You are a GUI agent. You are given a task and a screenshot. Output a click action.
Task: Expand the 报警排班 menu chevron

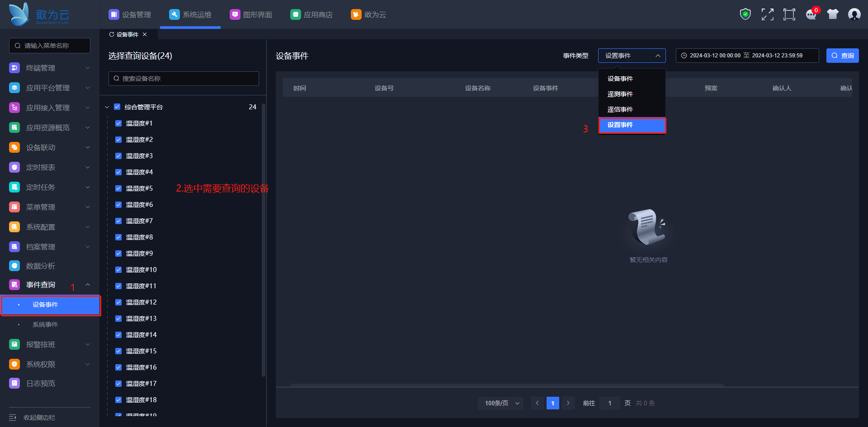[x=88, y=344]
